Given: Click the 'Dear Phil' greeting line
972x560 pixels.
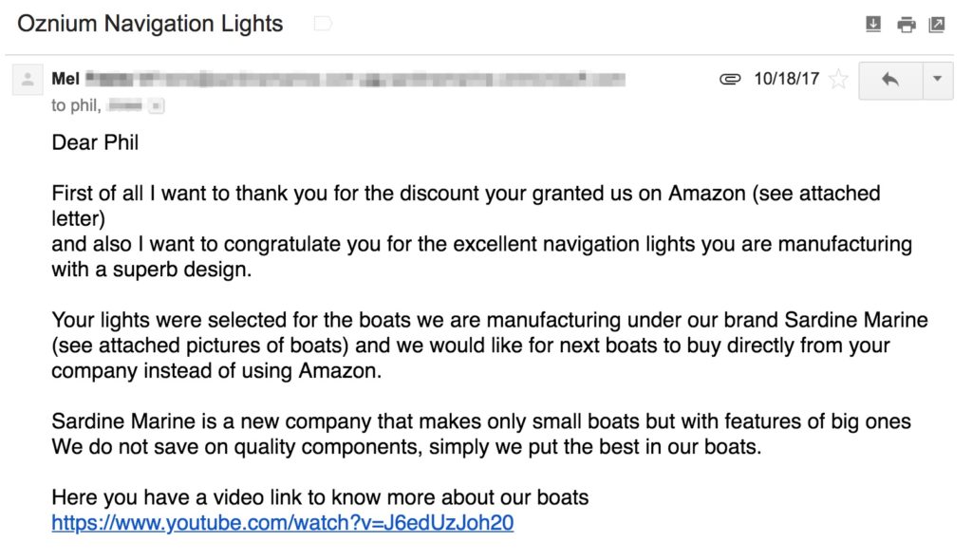Looking at the screenshot, I should click(95, 143).
